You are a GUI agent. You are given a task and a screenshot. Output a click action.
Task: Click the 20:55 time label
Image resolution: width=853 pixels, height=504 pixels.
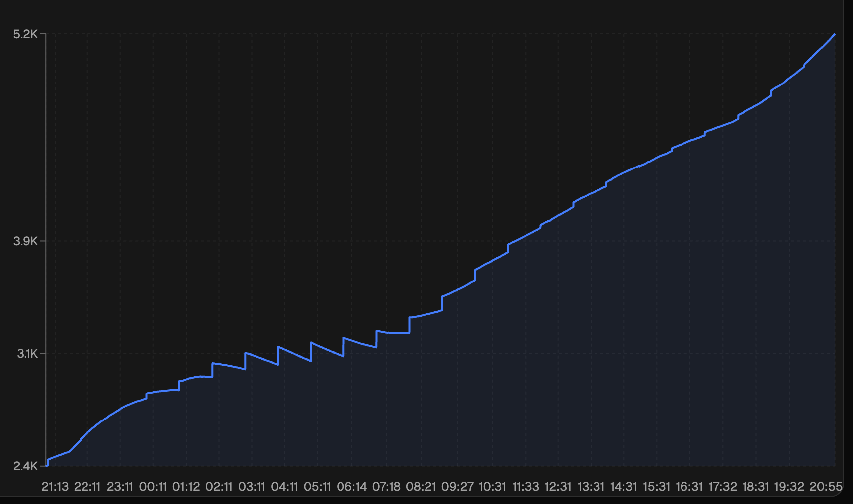coord(826,487)
